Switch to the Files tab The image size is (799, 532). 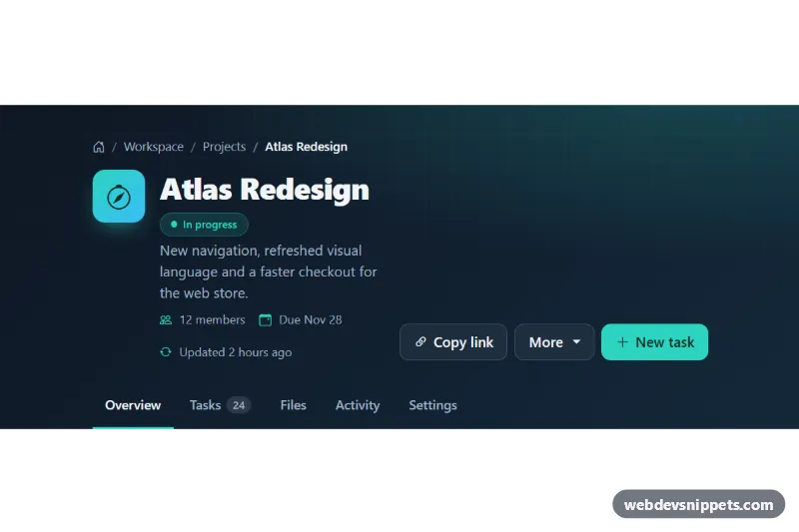click(293, 405)
